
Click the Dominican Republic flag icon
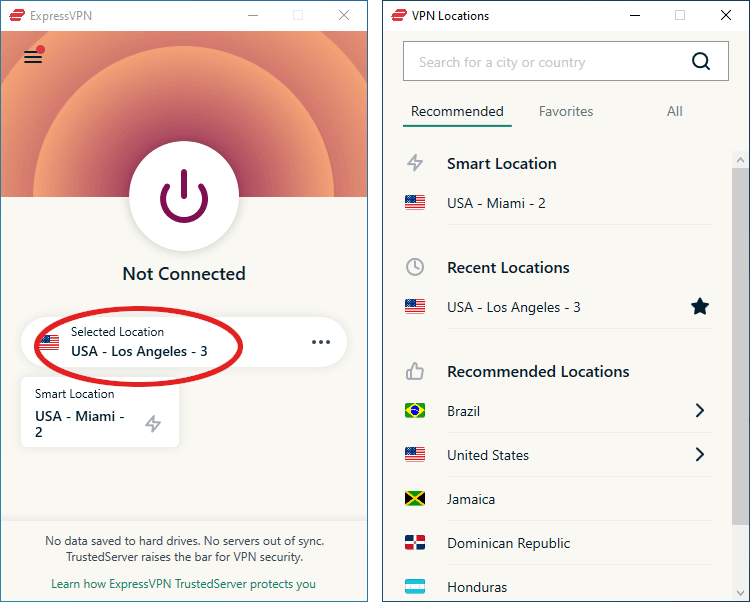pyautogui.click(x=415, y=542)
